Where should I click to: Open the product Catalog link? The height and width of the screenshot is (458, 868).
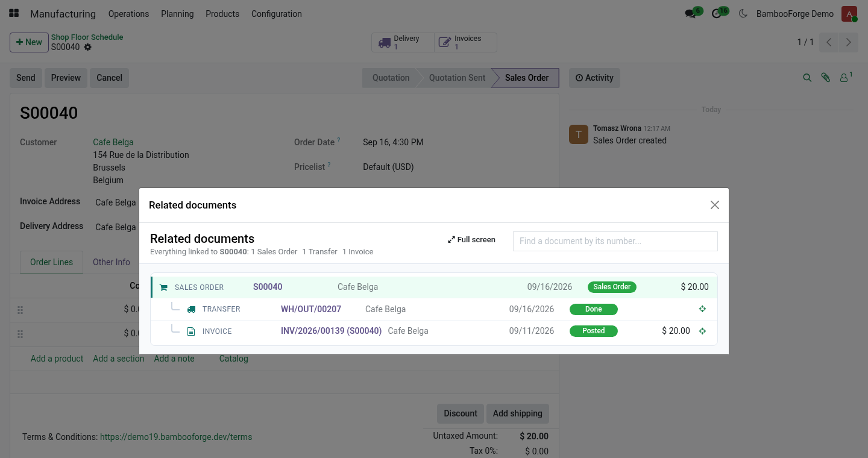point(233,359)
